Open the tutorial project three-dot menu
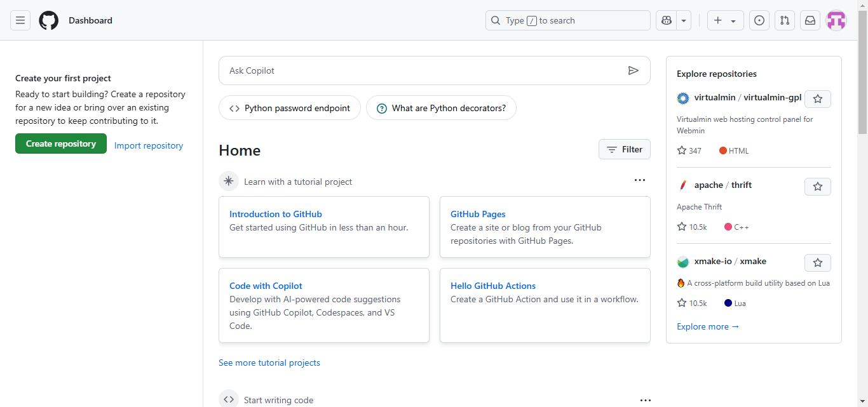The height and width of the screenshot is (407, 868). pos(640,180)
